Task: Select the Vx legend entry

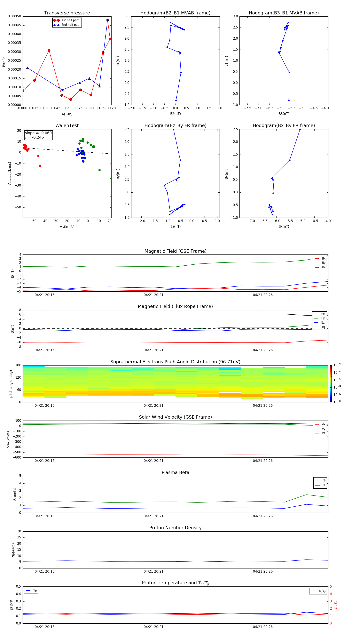Action: point(320,424)
